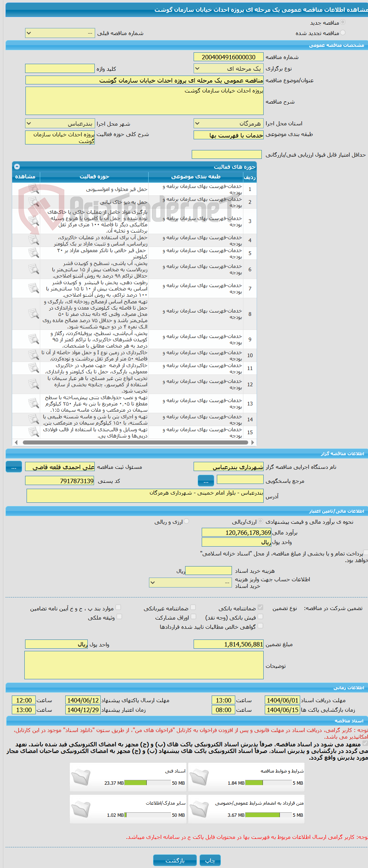The image size is (368, 868).
Task: Open the view icon for activity row 1
Action: 34,189
